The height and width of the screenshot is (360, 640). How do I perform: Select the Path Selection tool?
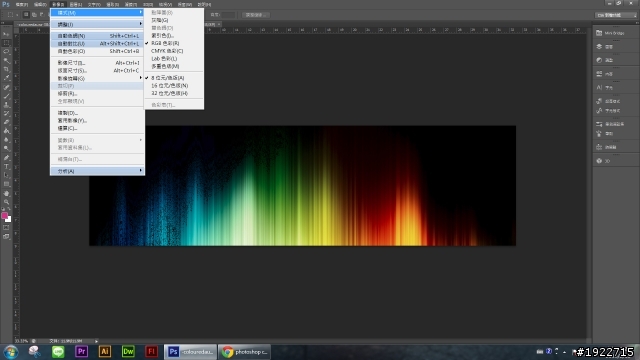pyautogui.click(x=7, y=176)
